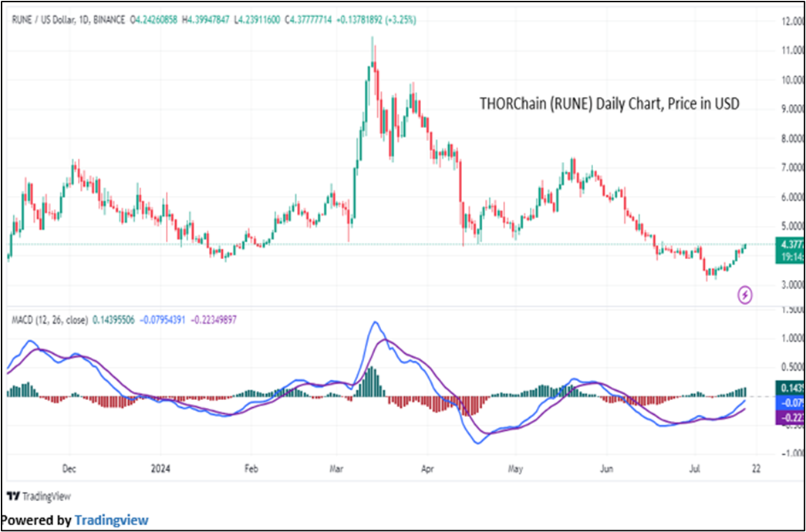The width and height of the screenshot is (806, 532).
Task: Click the 7.000 price scale label
Action: click(791, 168)
